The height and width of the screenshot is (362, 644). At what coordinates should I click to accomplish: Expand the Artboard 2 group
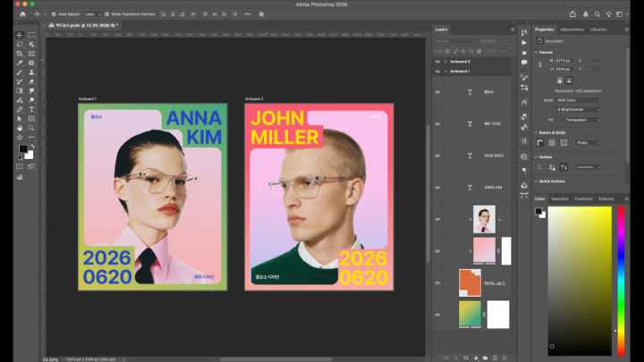click(x=445, y=62)
